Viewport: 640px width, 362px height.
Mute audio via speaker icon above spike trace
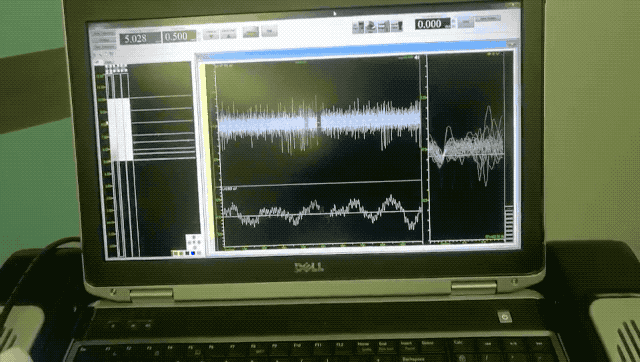coord(417,58)
